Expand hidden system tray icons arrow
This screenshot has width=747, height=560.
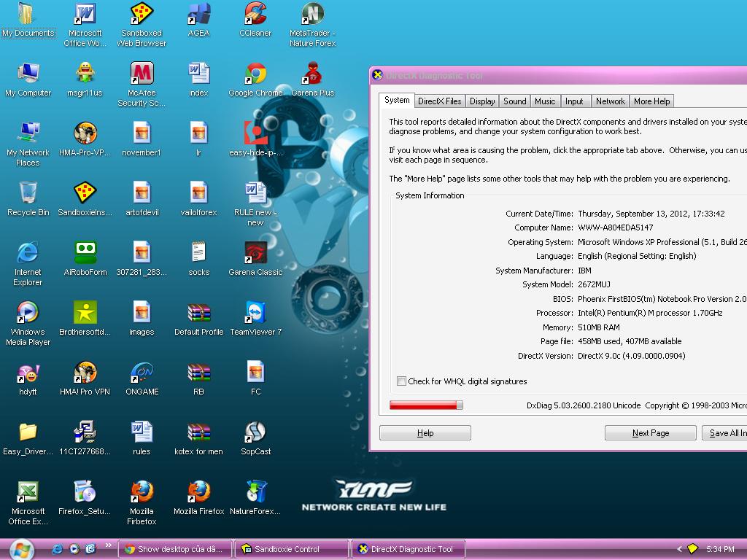679,549
